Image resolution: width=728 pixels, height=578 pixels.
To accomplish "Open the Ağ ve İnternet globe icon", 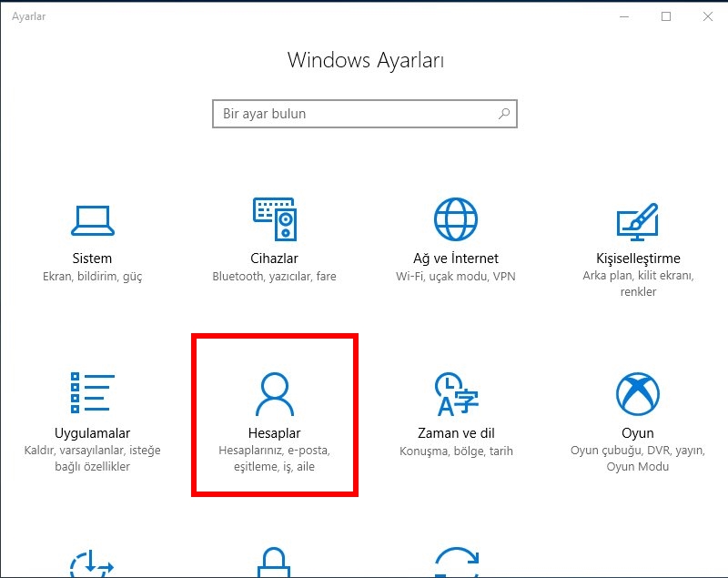I will (456, 219).
